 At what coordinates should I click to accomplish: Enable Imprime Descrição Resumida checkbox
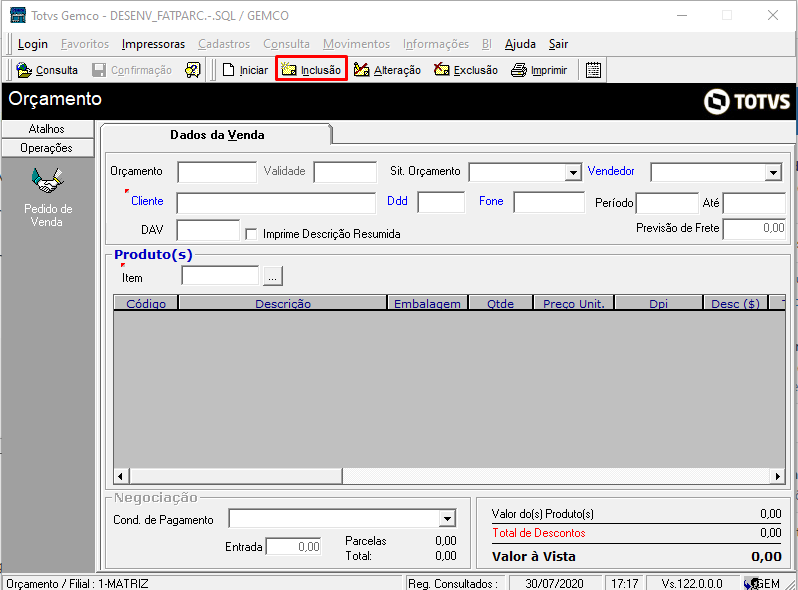[252, 233]
